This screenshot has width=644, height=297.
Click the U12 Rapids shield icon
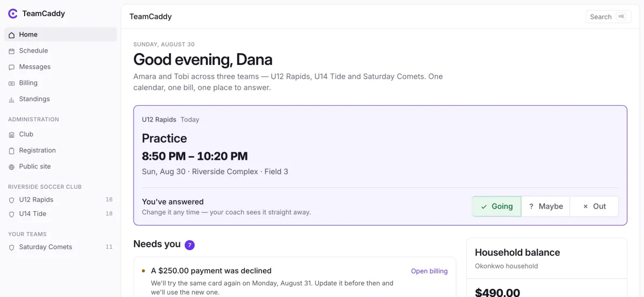[12, 200]
